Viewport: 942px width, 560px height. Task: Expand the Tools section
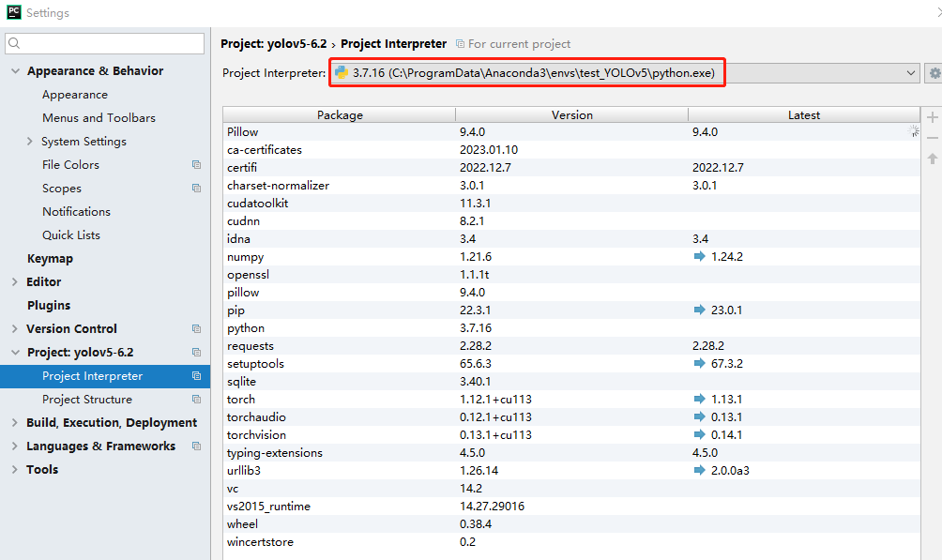14,469
